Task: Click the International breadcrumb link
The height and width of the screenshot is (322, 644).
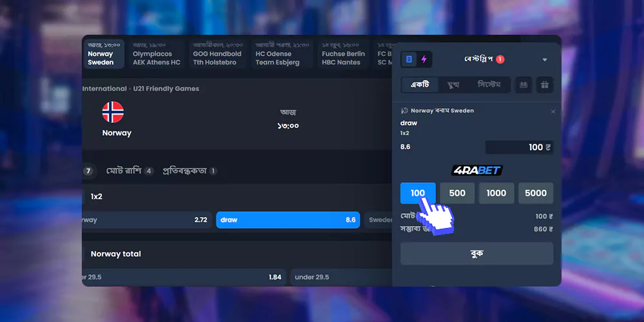Action: point(104,89)
